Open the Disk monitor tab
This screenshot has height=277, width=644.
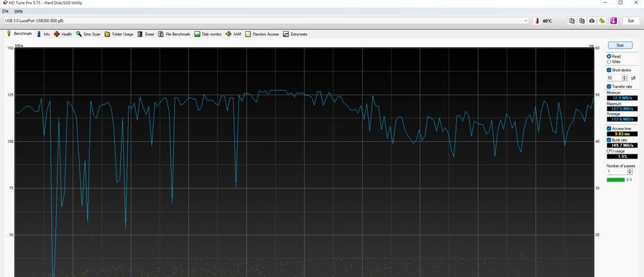tap(208, 34)
